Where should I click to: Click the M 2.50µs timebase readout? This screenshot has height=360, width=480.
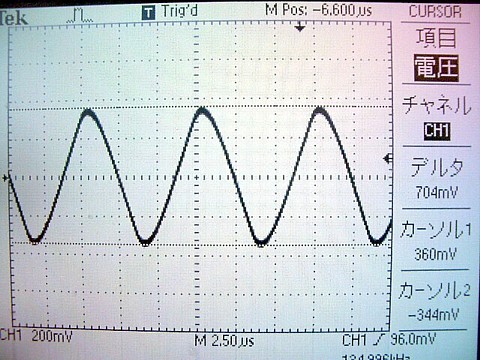(x=224, y=341)
